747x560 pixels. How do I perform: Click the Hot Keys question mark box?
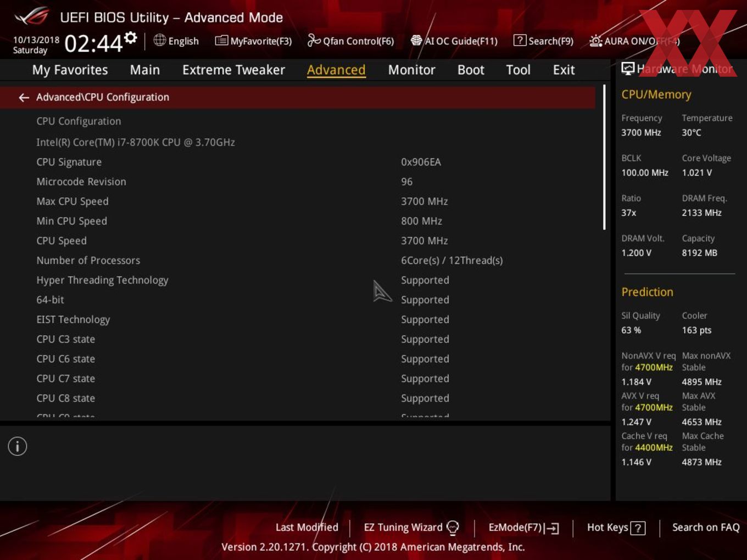638,528
